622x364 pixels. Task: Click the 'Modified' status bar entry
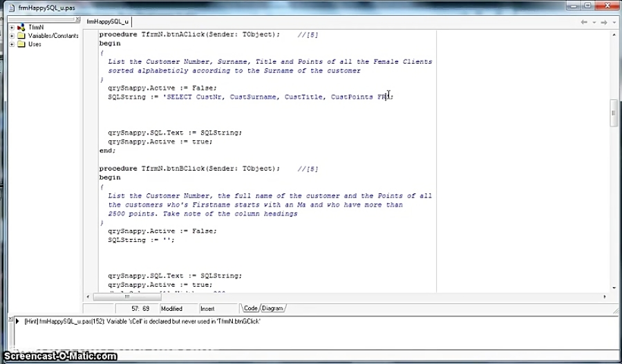(x=172, y=309)
